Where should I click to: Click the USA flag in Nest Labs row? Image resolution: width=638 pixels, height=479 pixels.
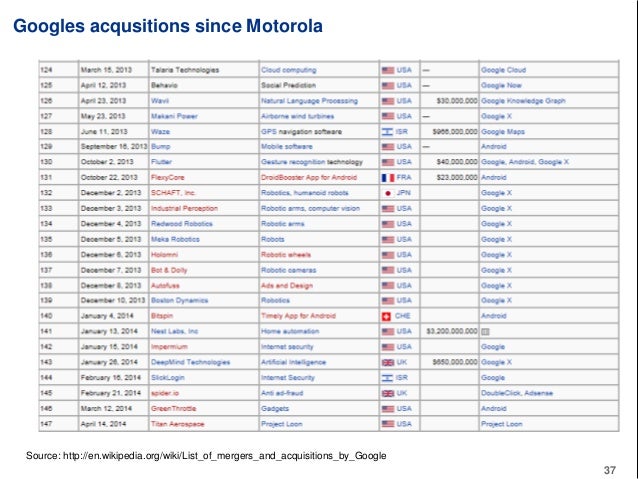[x=388, y=332]
